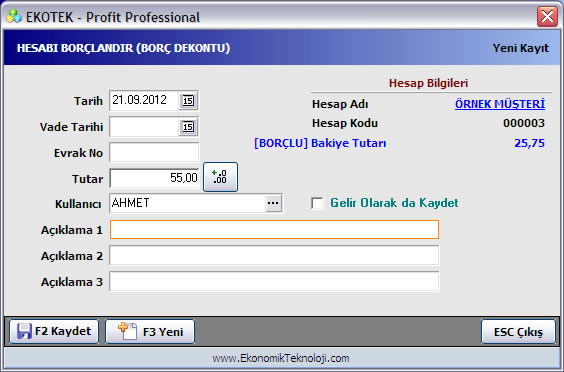
Task: Focus the Açıklama 3 text field
Action: pos(274,281)
